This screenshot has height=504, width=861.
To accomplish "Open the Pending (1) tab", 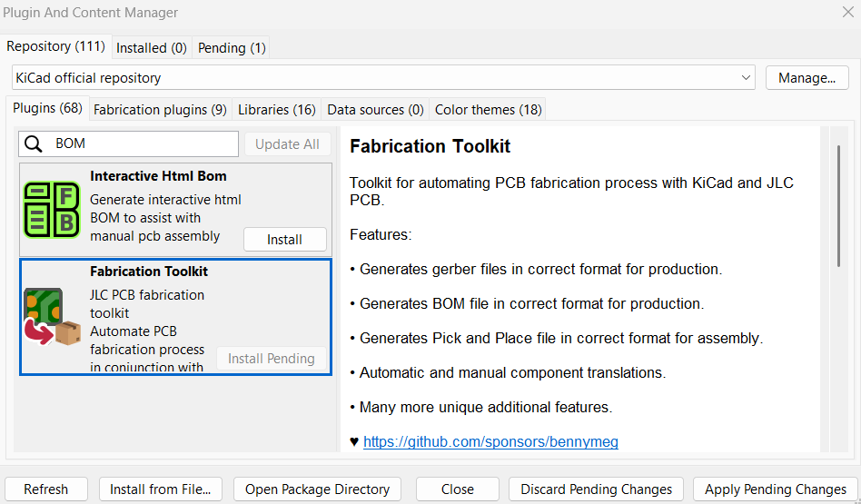I will [232, 48].
